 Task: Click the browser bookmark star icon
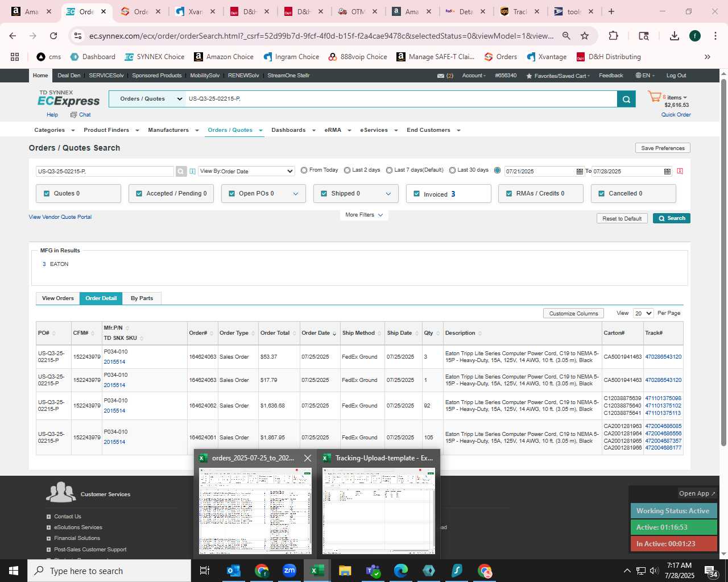[585, 36]
